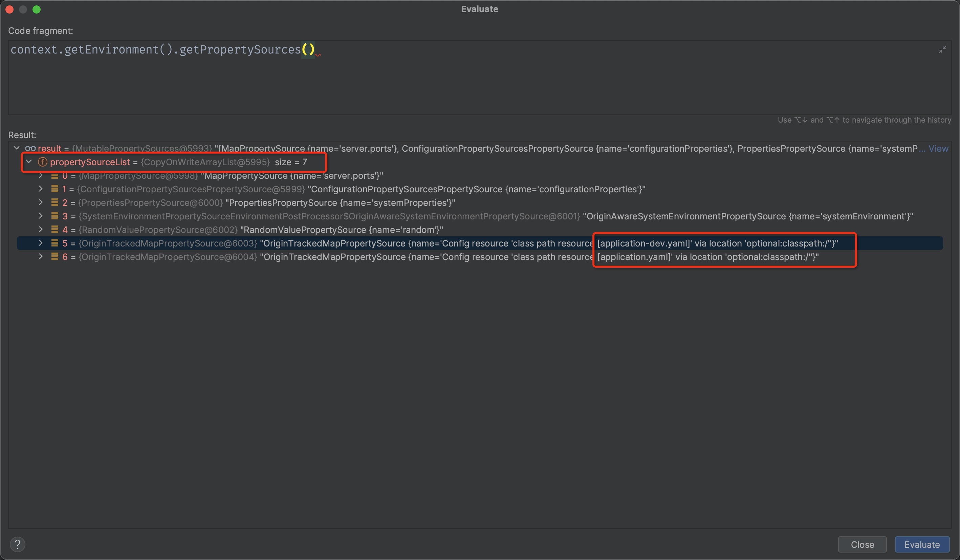The height and width of the screenshot is (560, 960).
Task: Click the list icon beside element 4 RandomValuePropertySource
Action: point(54,230)
